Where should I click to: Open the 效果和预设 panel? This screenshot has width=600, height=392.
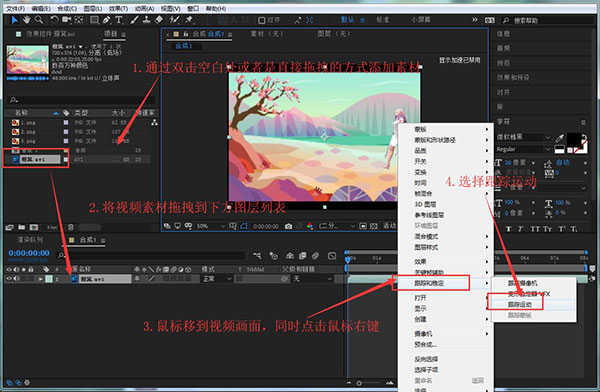513,77
